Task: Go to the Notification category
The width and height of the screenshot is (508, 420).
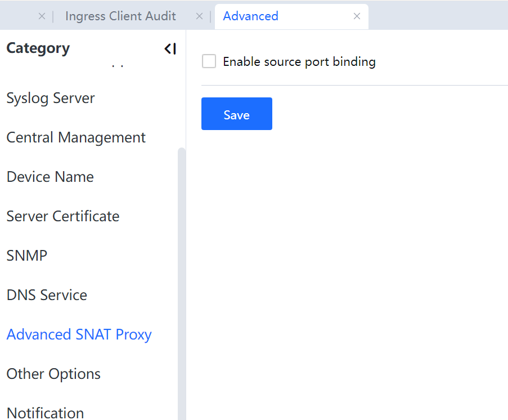Action: click(x=45, y=413)
